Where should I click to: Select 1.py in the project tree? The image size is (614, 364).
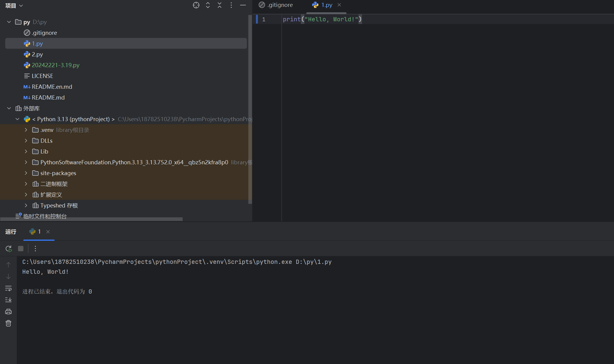(126, 43)
